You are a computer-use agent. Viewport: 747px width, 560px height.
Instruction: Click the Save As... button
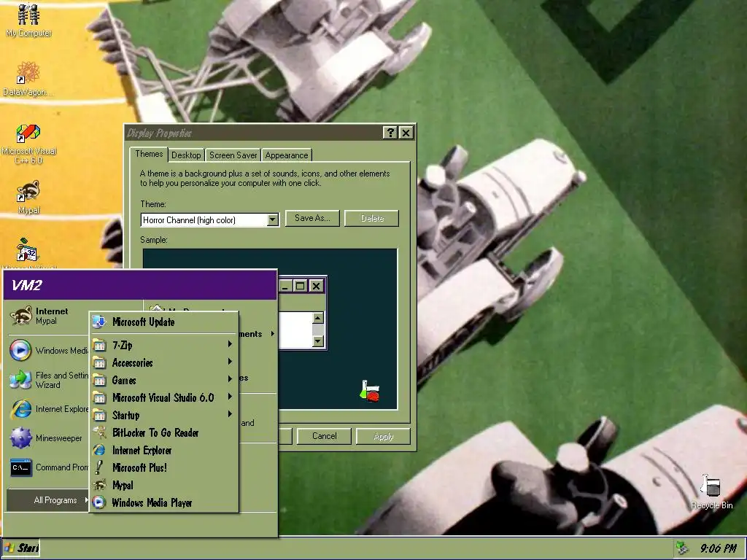click(x=312, y=218)
